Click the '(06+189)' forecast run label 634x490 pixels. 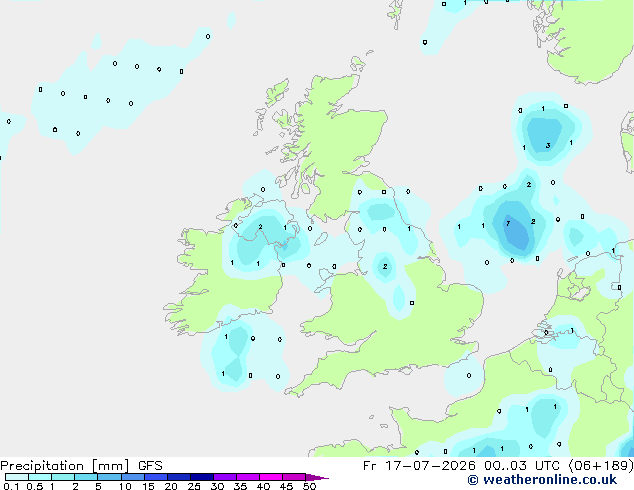pyautogui.click(x=601, y=466)
